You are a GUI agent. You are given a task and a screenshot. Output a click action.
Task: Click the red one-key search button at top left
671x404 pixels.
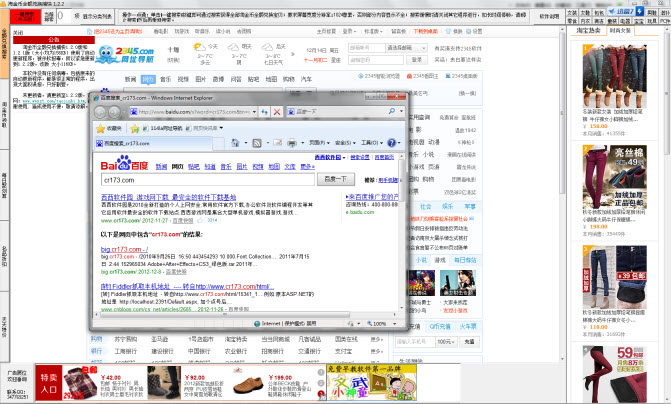point(25,17)
